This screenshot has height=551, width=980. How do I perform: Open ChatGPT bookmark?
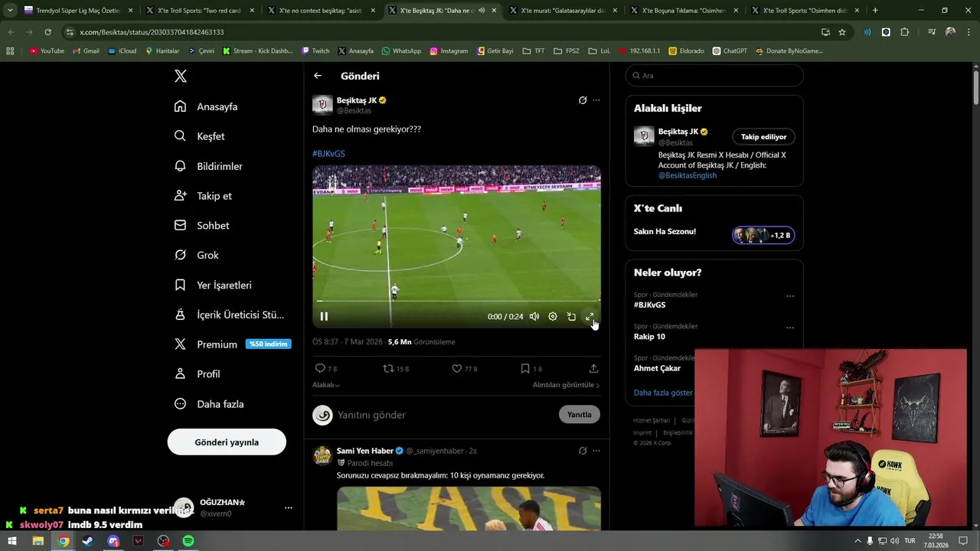click(729, 51)
